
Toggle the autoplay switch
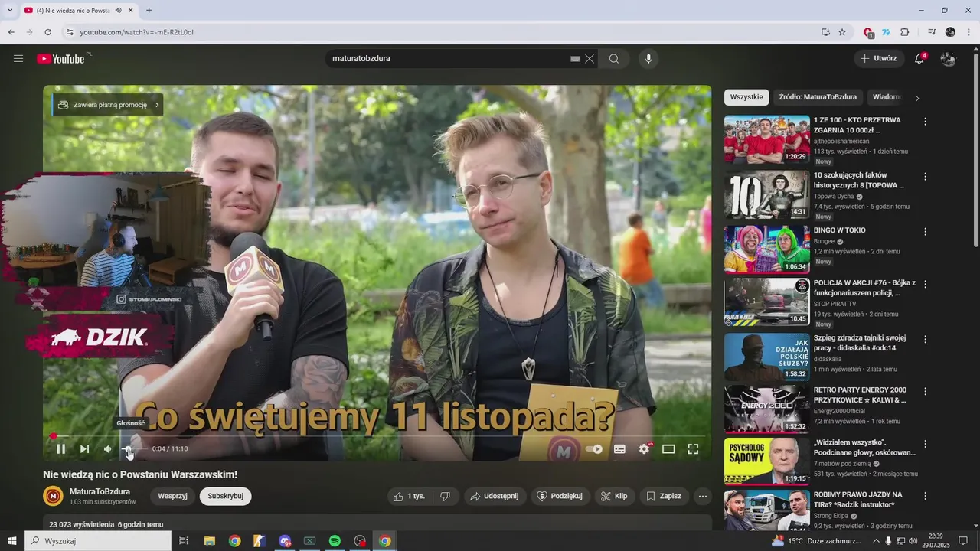click(594, 449)
